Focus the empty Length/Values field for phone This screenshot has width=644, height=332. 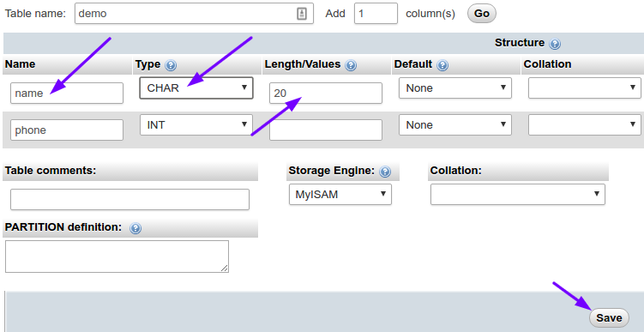point(326,130)
